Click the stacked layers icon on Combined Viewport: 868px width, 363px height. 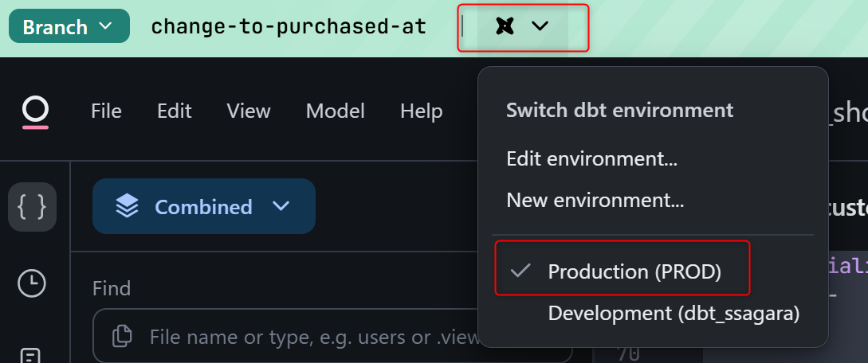127,207
